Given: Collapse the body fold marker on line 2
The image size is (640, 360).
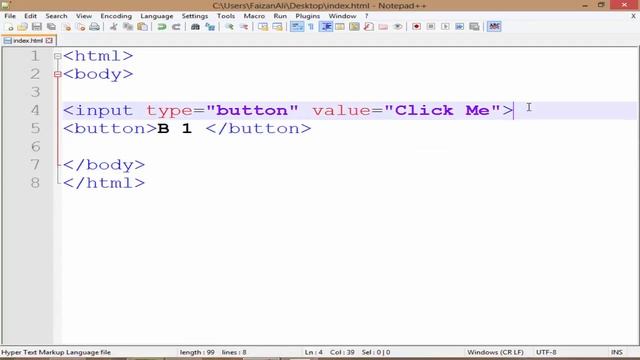Looking at the screenshot, I should pos(58,74).
